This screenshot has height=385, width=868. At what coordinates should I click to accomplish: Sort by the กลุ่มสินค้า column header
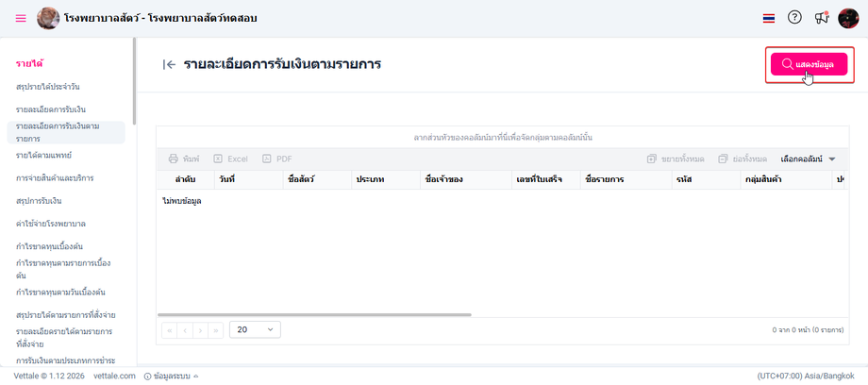[x=786, y=179]
